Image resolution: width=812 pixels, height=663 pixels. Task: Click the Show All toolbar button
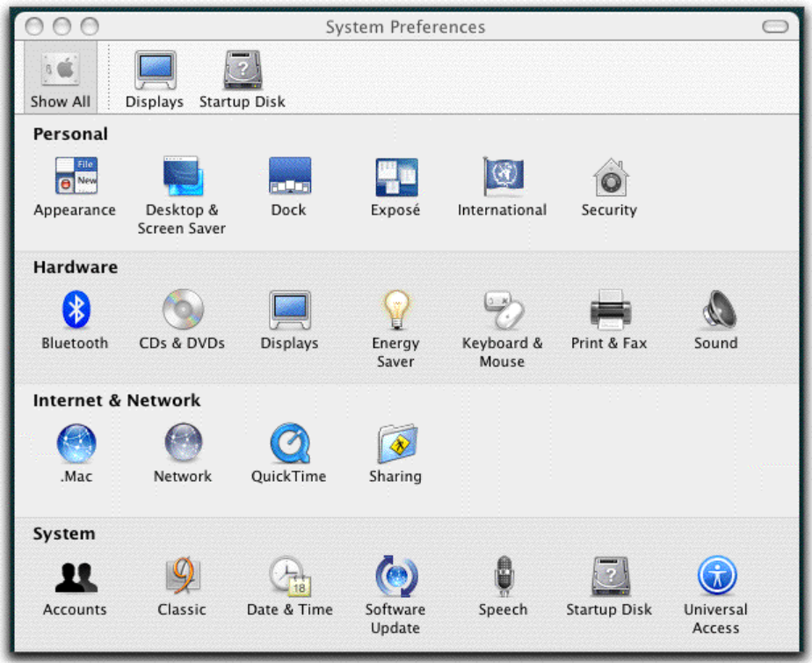click(x=59, y=75)
